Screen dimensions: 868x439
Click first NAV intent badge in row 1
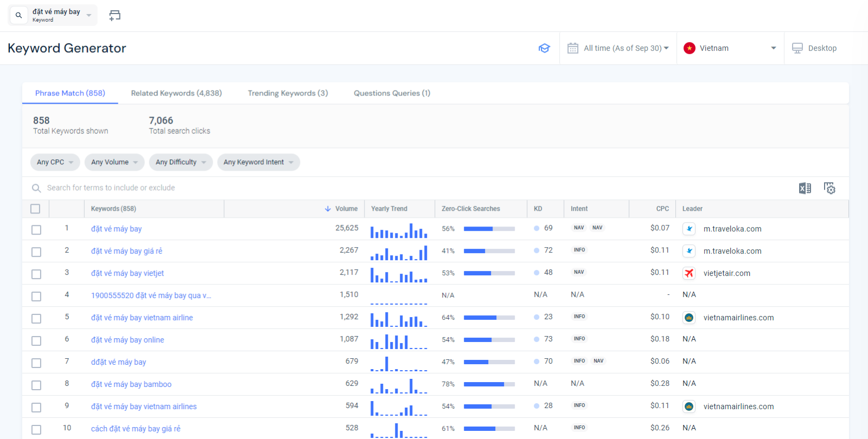(x=579, y=228)
